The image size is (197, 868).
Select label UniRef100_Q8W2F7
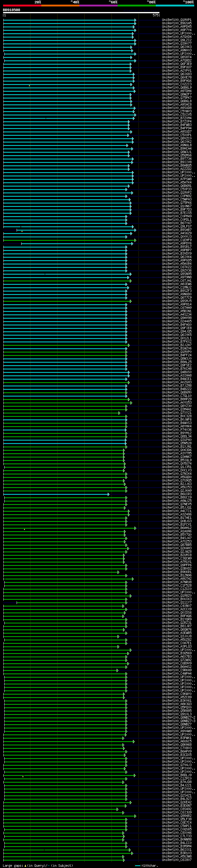177,94
